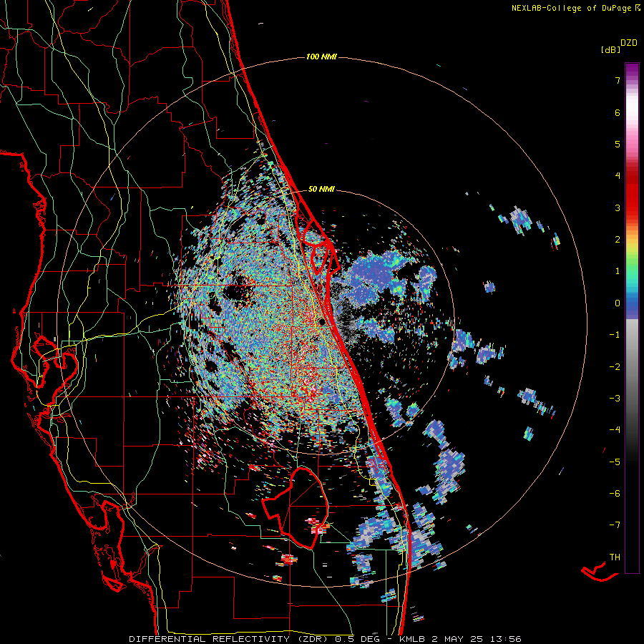Click the TH threshold label on the scale
Screen dimensions: 644x644
click(615, 557)
